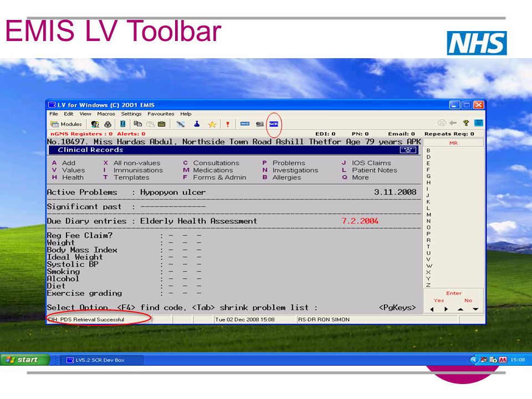Click the greyed-out cancel circle icon
The height and width of the screenshot is (399, 532).
(442, 123)
